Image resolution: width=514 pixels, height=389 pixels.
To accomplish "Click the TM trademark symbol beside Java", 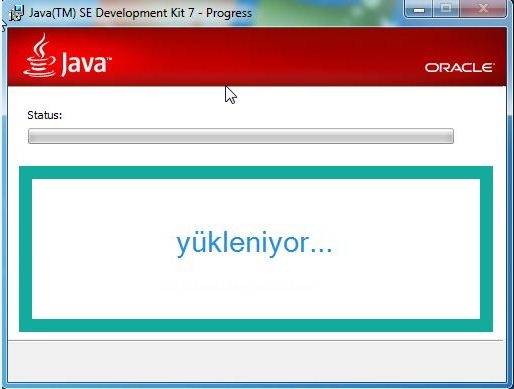I will pyautogui.click(x=109, y=59).
